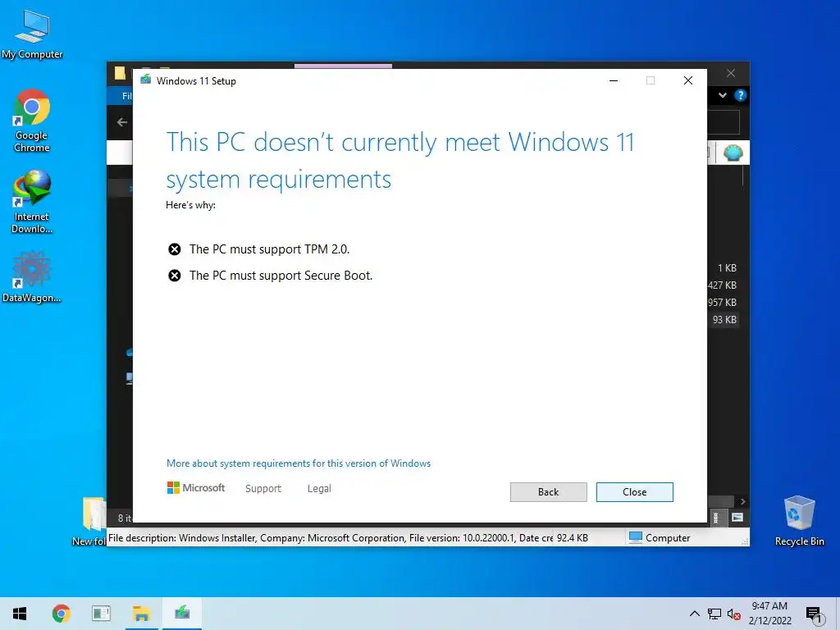Close the File Explorer window behind

pos(731,73)
